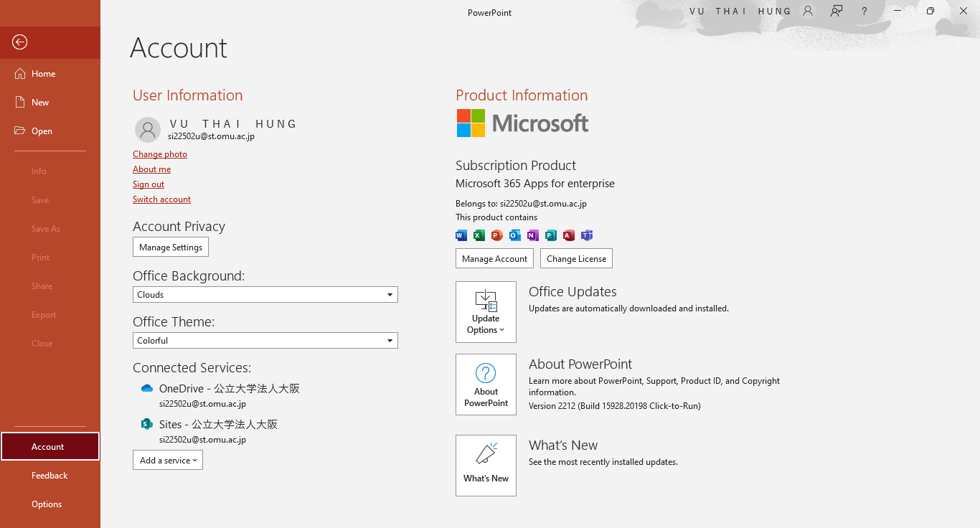
Task: Open Feedback in the sidebar
Action: click(x=50, y=476)
